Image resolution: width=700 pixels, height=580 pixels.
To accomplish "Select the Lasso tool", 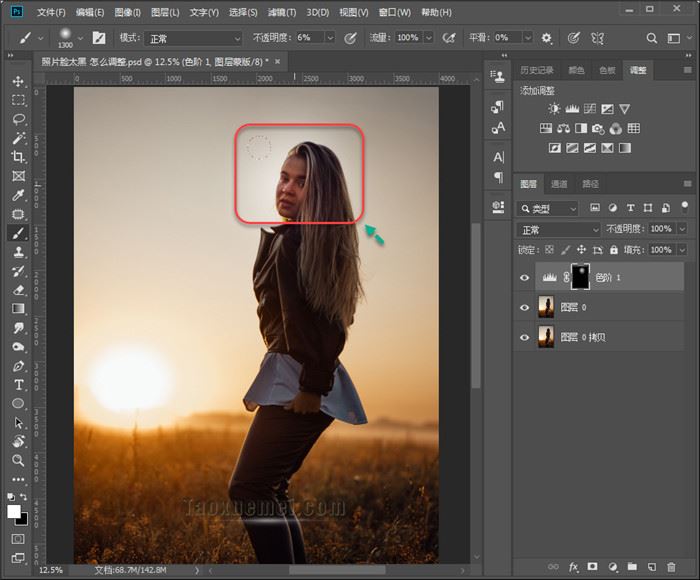I will (18, 119).
